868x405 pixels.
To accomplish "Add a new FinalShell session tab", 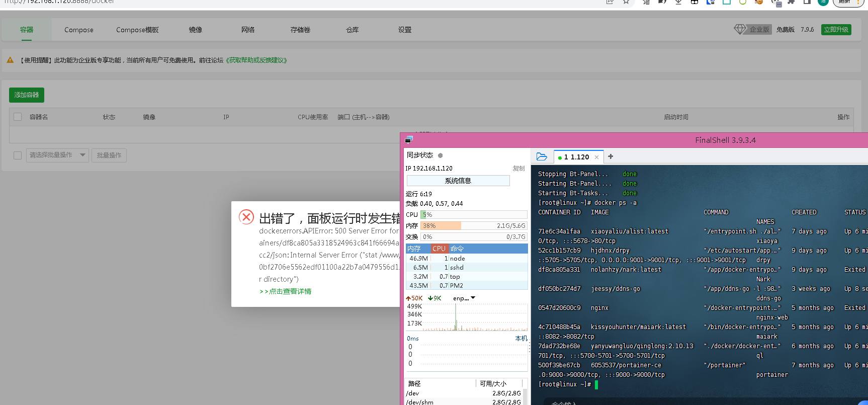I will tap(611, 156).
